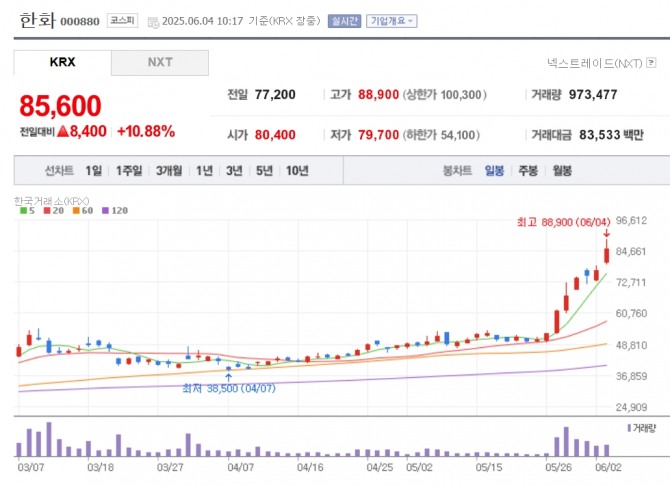The image size is (670, 486).
Task: Select the 1일 line chart period
Action: 94,171
